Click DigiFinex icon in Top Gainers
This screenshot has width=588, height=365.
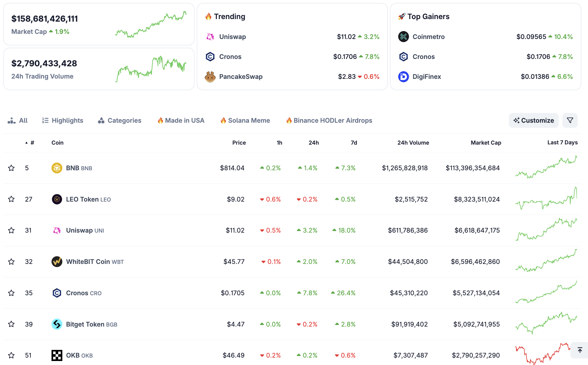pyautogui.click(x=404, y=77)
